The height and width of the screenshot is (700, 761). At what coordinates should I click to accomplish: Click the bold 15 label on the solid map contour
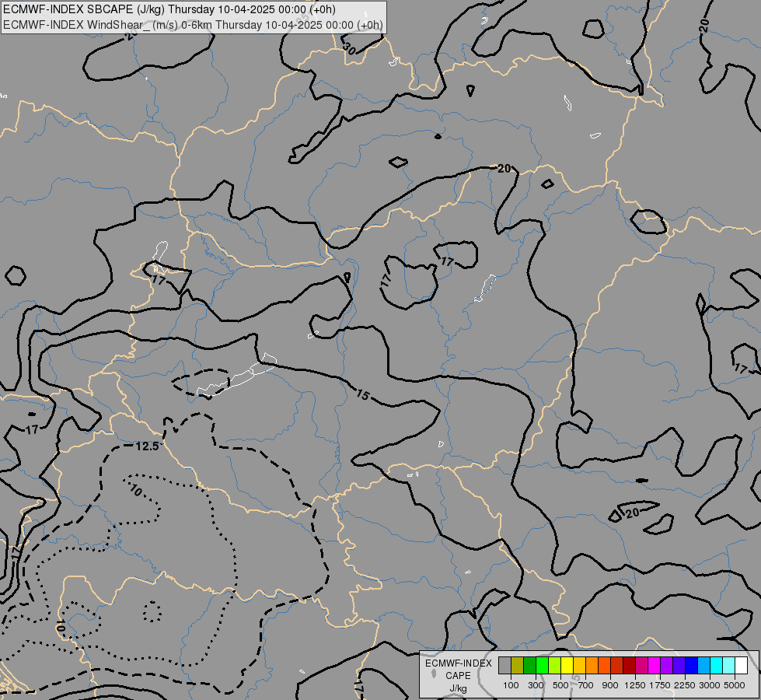click(x=362, y=394)
